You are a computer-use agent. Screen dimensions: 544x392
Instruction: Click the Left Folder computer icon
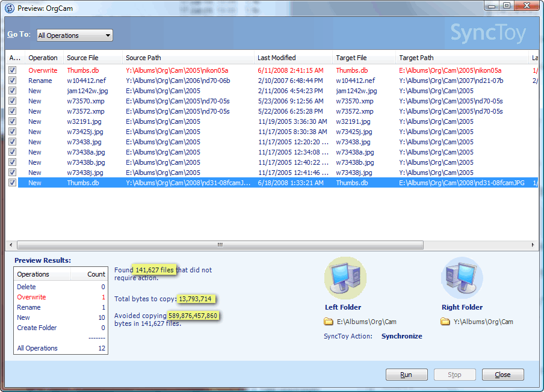click(x=345, y=278)
